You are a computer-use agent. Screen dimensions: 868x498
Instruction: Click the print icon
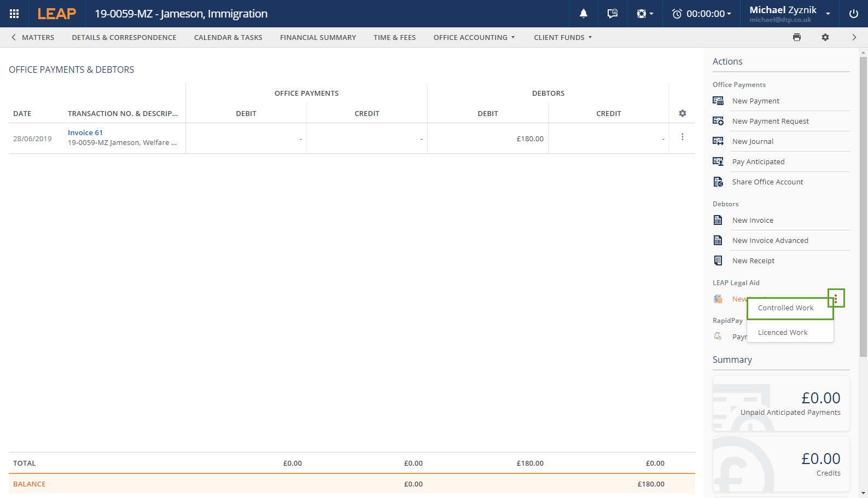(x=797, y=37)
